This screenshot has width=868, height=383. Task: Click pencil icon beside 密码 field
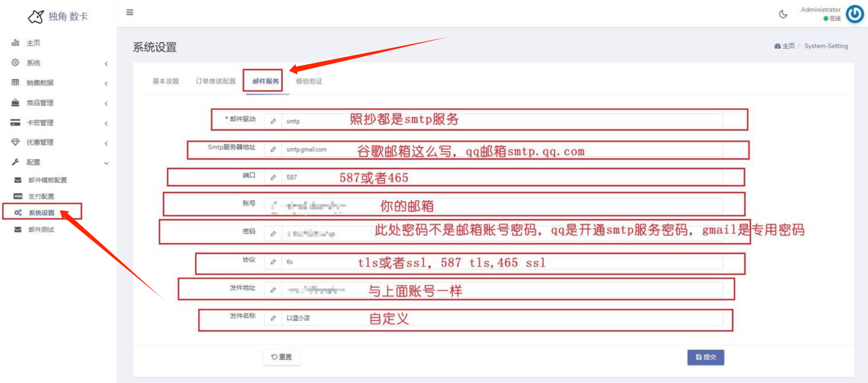[273, 234]
